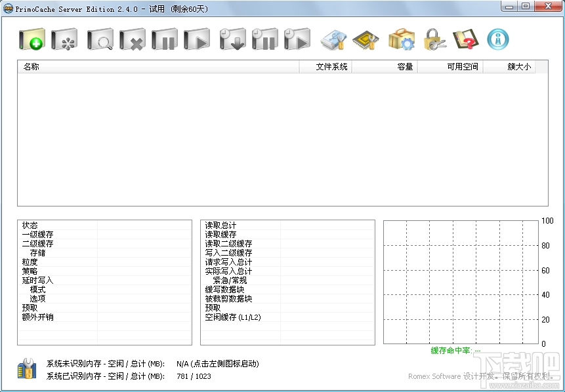Sort by the 可用空间 column header
The image size is (565, 392).
[x=450, y=67]
